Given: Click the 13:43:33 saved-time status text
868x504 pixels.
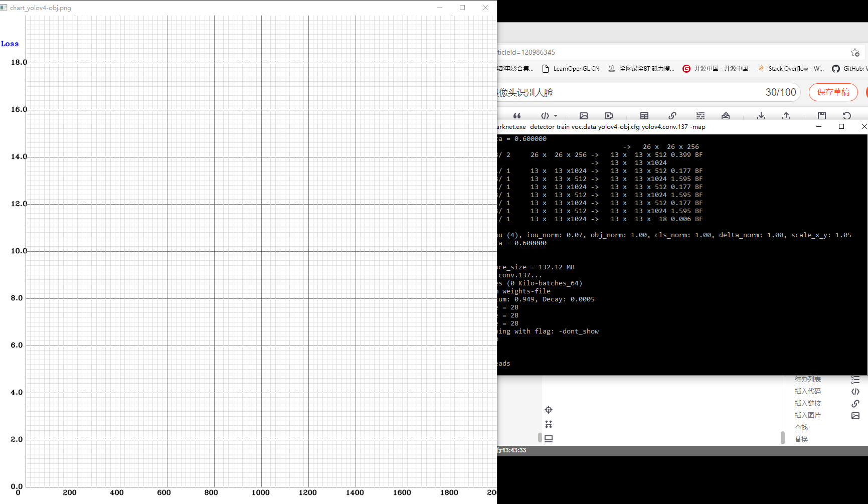Looking at the screenshot, I should (514, 450).
